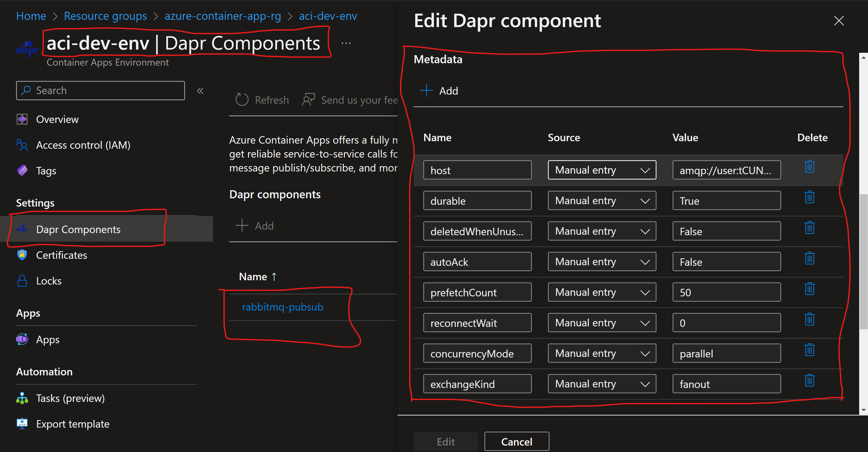Delete the host metadata row

pos(809,166)
